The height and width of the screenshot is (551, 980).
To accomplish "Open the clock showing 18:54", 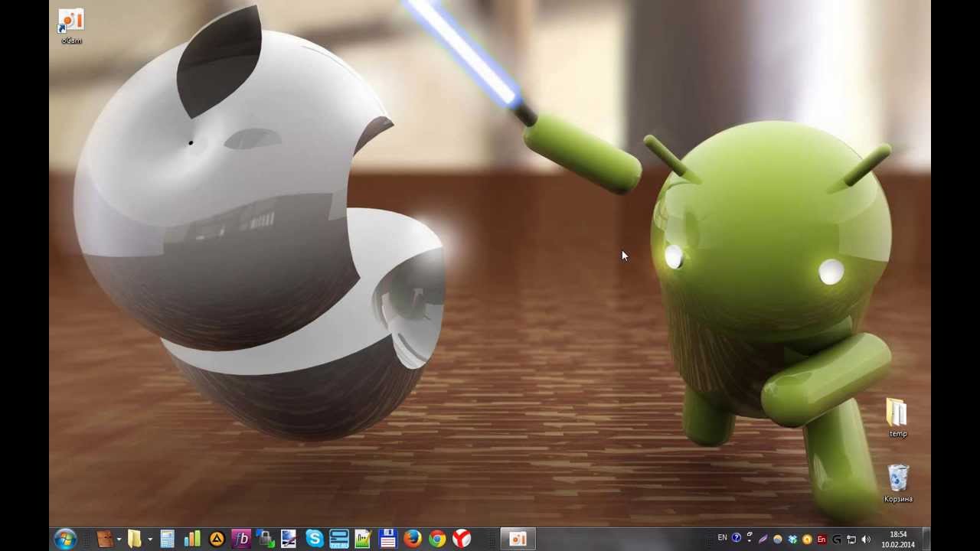I will 898,539.
